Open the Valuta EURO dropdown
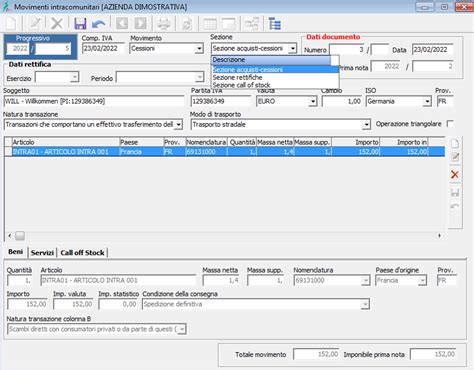The height and width of the screenshot is (370, 474). pos(312,101)
